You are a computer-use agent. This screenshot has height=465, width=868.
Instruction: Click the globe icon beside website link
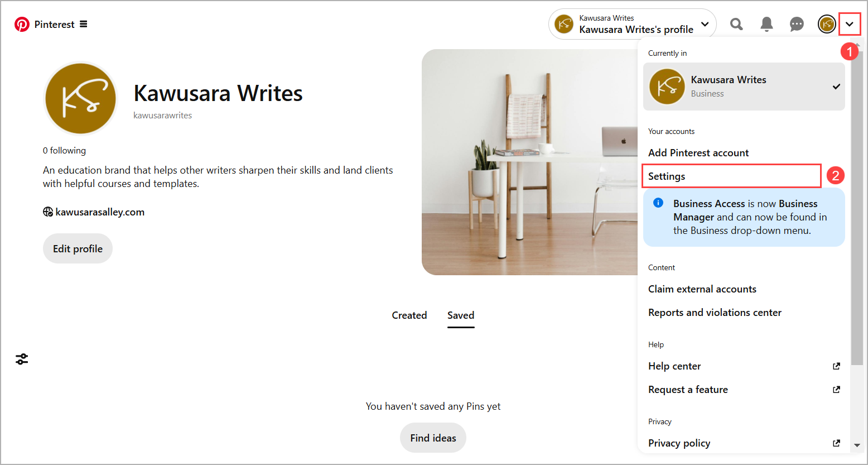(48, 212)
